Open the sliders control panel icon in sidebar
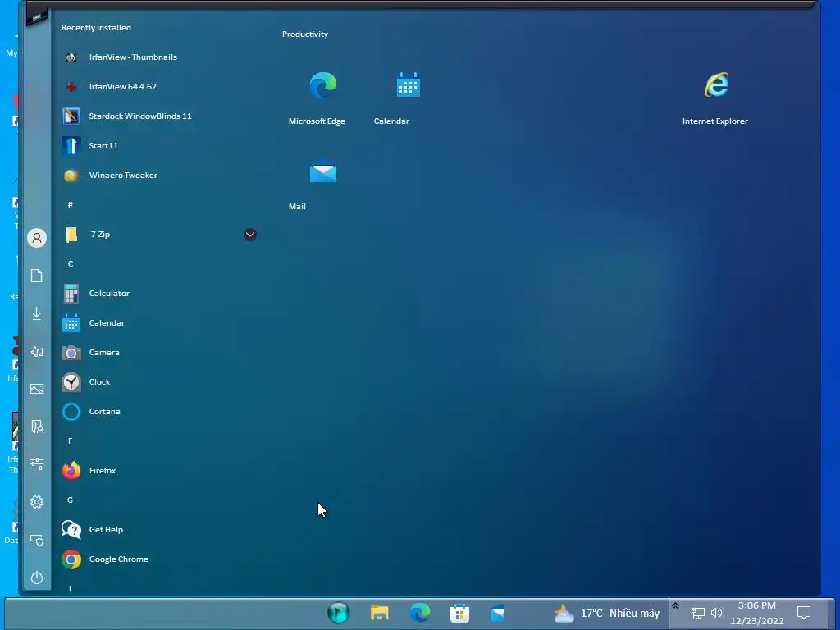This screenshot has width=840, height=630. pyautogui.click(x=37, y=464)
